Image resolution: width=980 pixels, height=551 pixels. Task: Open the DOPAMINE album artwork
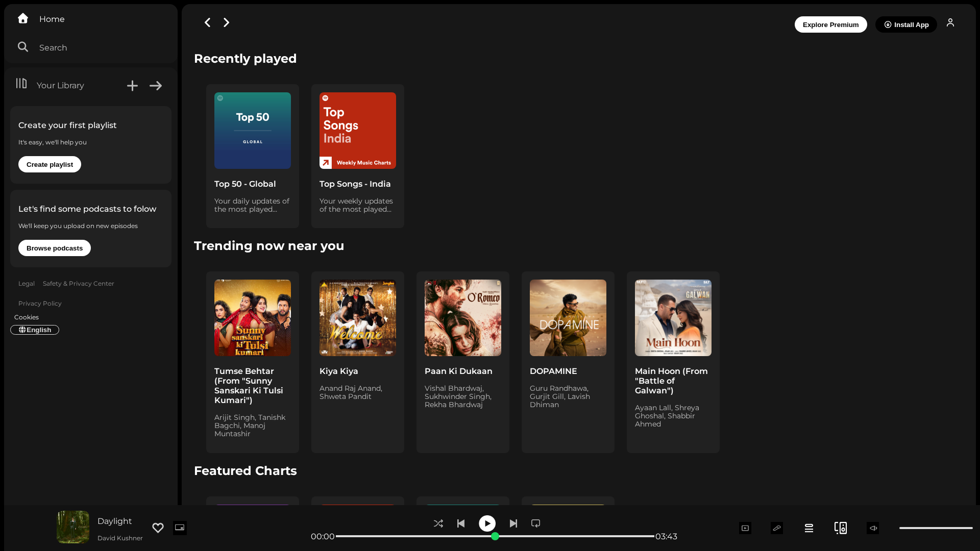568,318
